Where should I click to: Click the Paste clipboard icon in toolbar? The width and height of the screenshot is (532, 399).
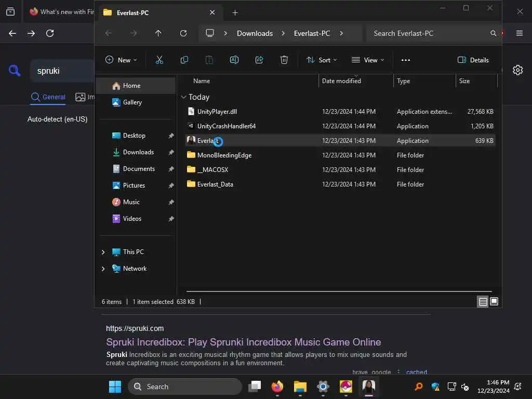pos(209,60)
